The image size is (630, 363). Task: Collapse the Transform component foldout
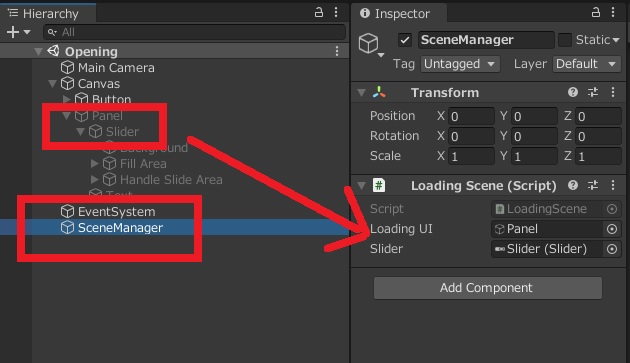(x=362, y=93)
